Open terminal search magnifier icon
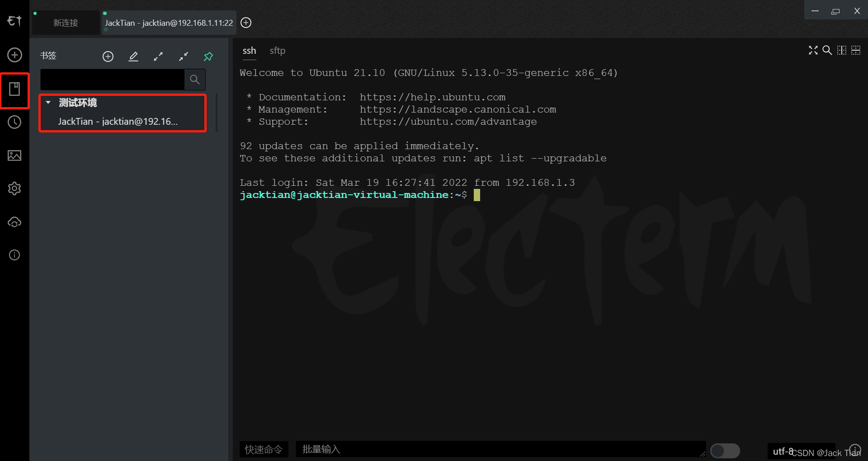Viewport: 868px width, 461px height. click(827, 50)
